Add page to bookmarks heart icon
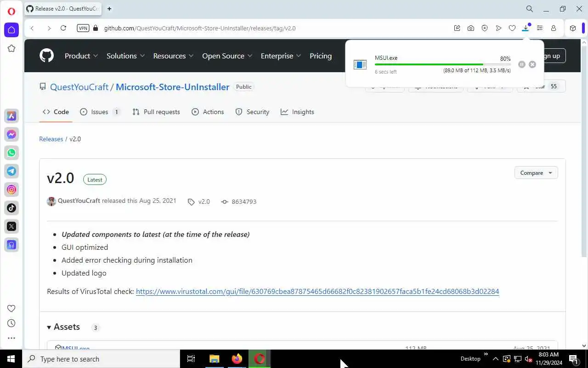The height and width of the screenshot is (368, 588). tap(512, 28)
